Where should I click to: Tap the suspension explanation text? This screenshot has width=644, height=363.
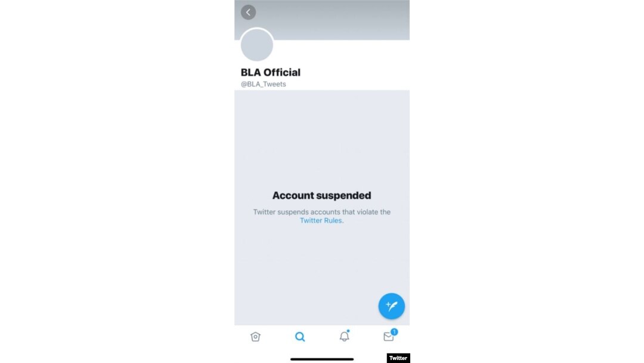point(321,216)
